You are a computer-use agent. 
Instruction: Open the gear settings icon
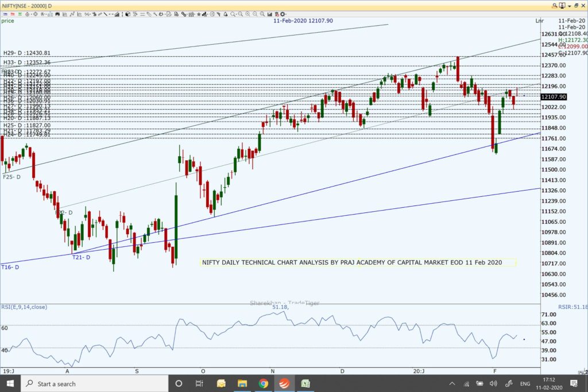click(x=283, y=14)
